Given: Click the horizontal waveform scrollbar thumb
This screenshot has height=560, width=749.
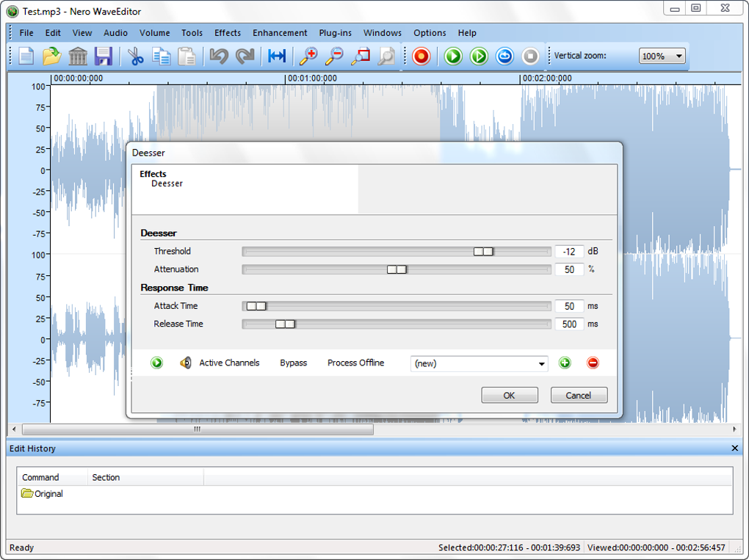Looking at the screenshot, I should click(198, 429).
